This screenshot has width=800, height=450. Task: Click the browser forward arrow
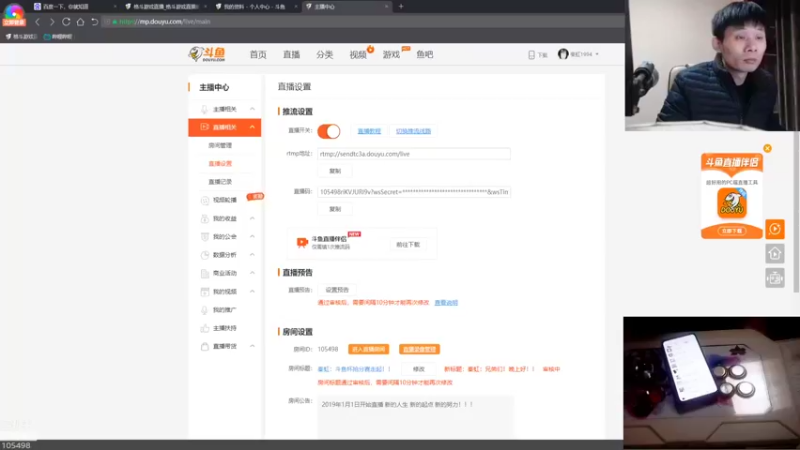click(x=52, y=22)
